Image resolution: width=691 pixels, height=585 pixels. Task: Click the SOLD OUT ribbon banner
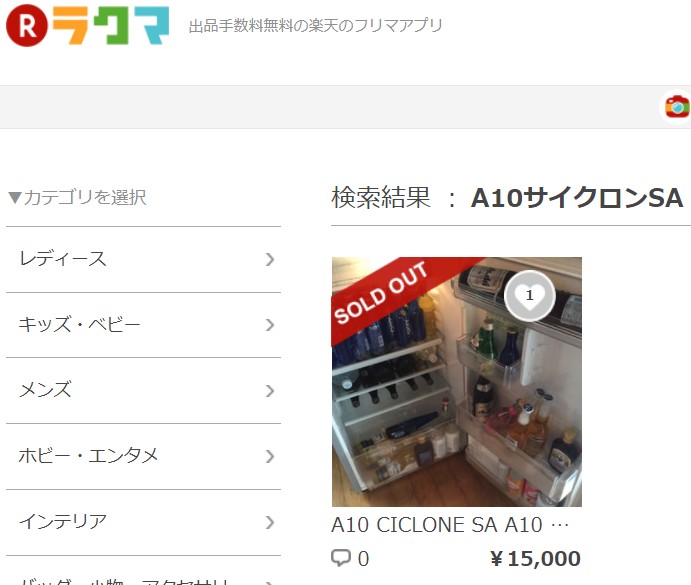tap(380, 293)
